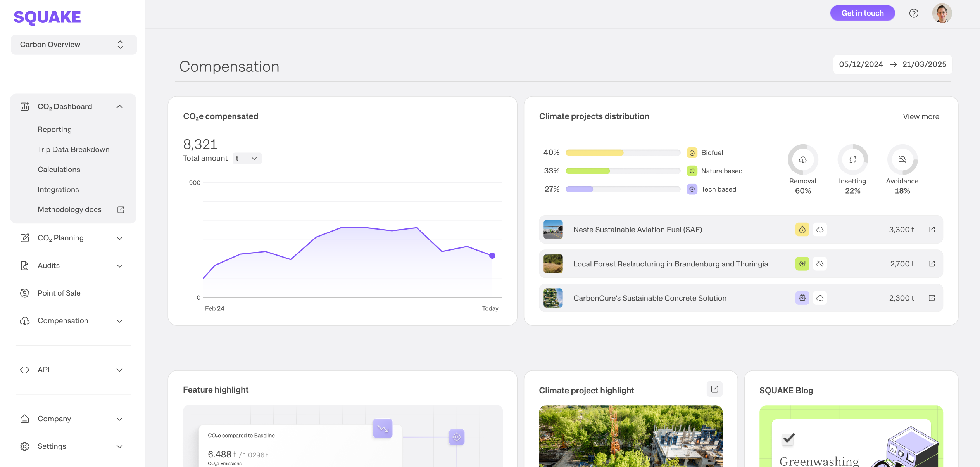Open external link for CarbonCure project

point(932,298)
